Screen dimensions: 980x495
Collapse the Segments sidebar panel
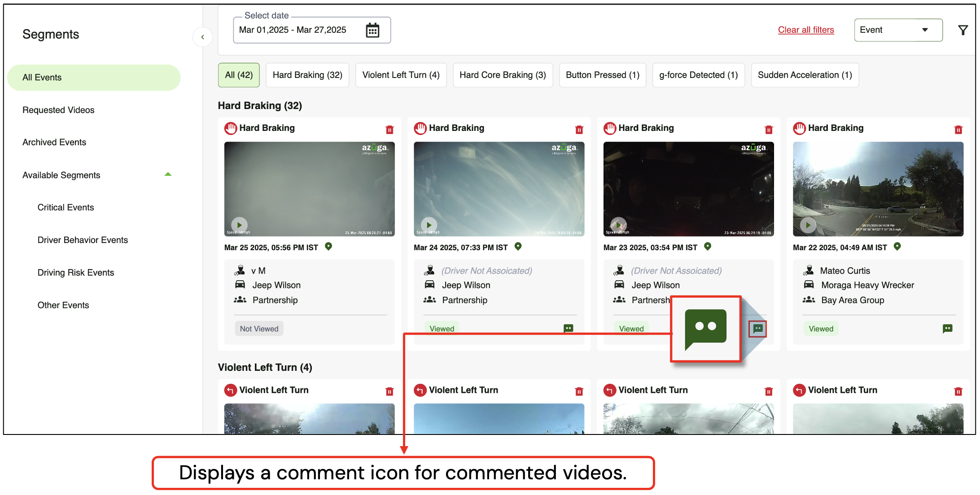(x=202, y=37)
